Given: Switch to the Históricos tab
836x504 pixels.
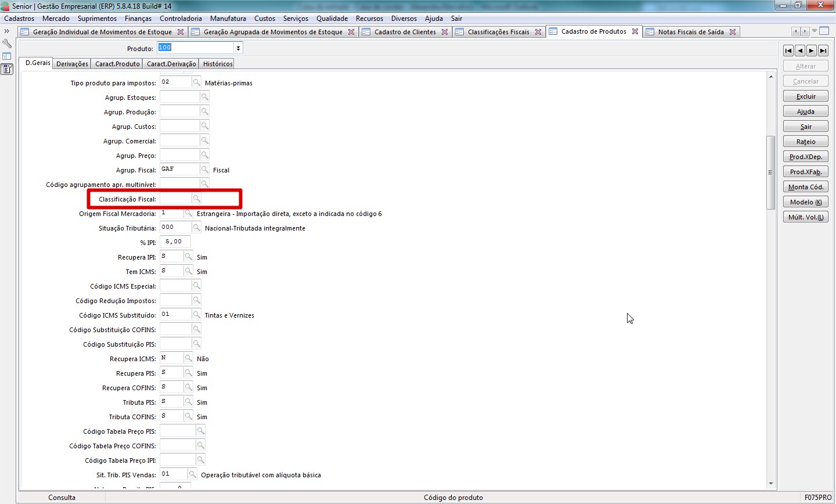Looking at the screenshot, I should pyautogui.click(x=218, y=64).
